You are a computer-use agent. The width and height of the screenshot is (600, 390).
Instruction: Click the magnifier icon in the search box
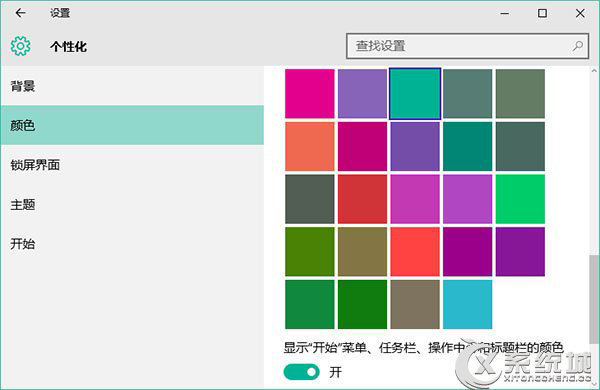click(577, 46)
